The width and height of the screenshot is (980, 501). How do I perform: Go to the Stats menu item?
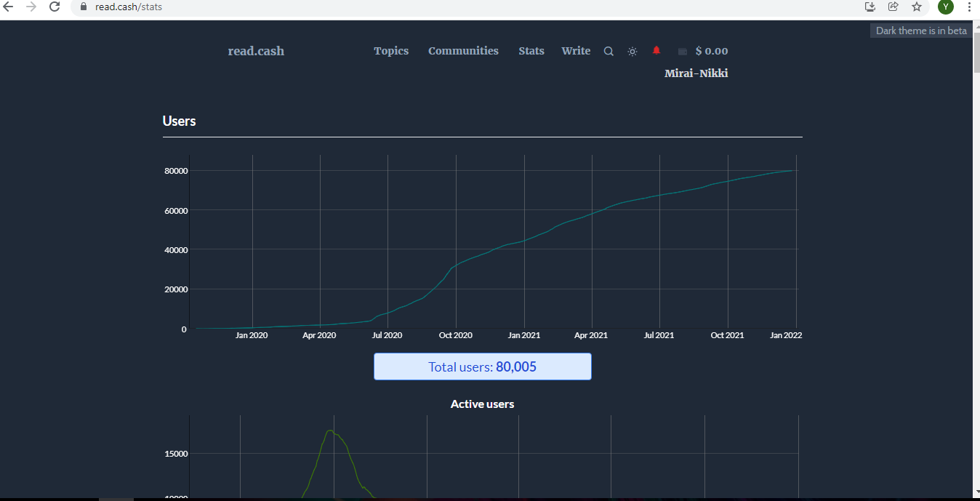[x=531, y=51]
